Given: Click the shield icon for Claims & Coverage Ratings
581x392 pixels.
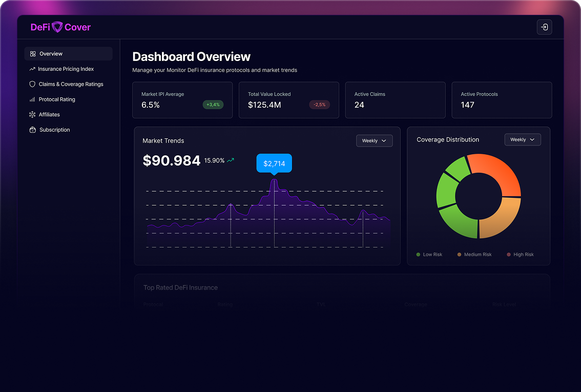Looking at the screenshot, I should tap(32, 84).
